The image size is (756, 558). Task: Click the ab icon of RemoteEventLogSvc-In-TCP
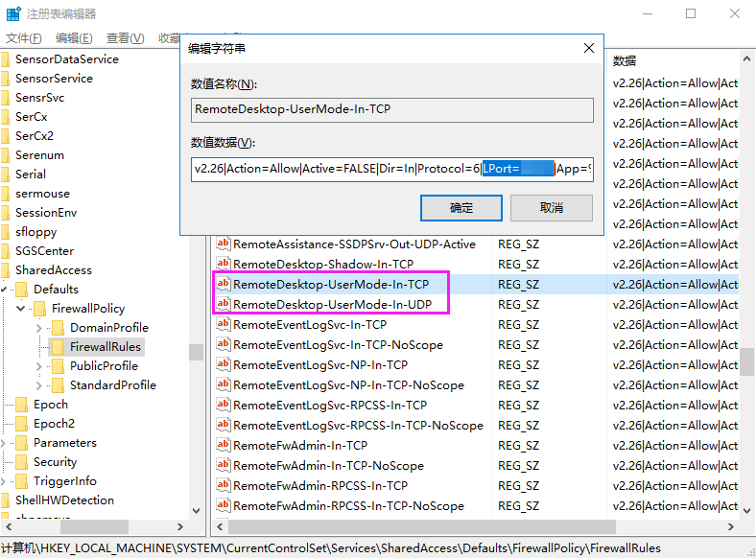tap(223, 324)
